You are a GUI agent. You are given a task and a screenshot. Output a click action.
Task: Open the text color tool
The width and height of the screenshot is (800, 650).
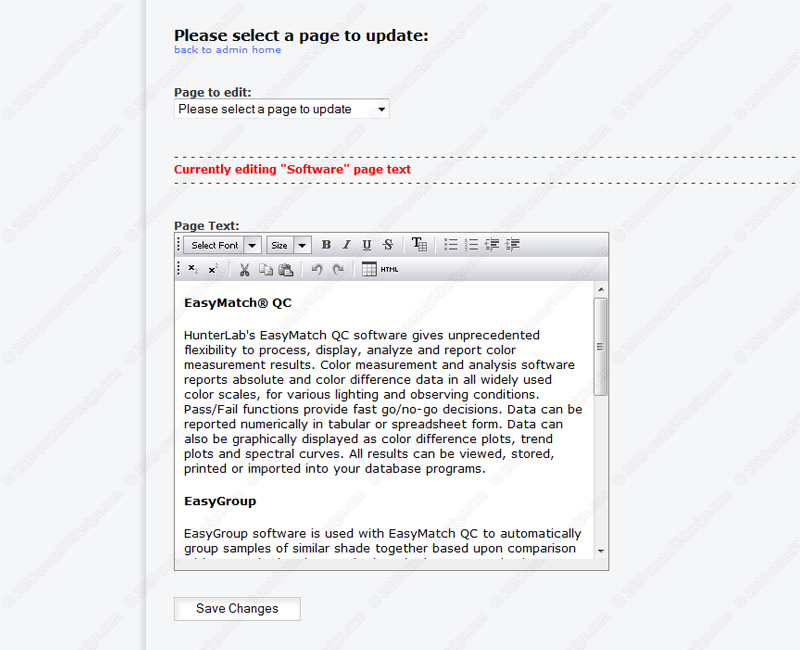pos(419,245)
